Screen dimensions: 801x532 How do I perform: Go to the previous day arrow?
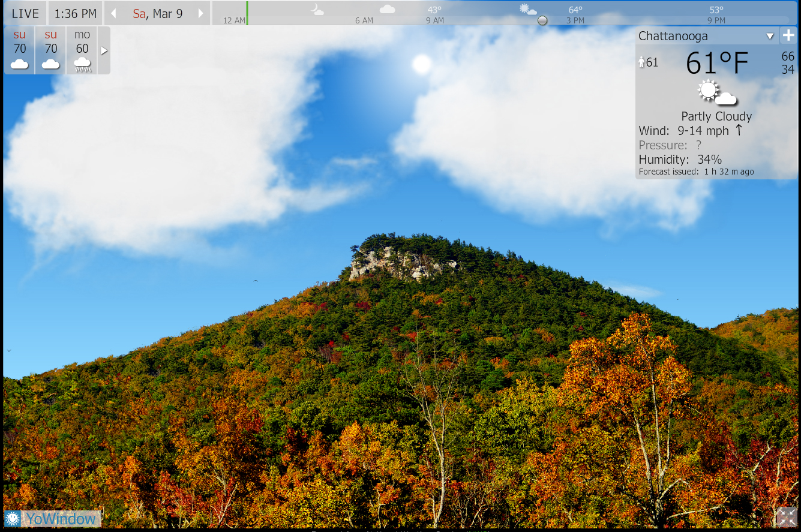point(113,13)
